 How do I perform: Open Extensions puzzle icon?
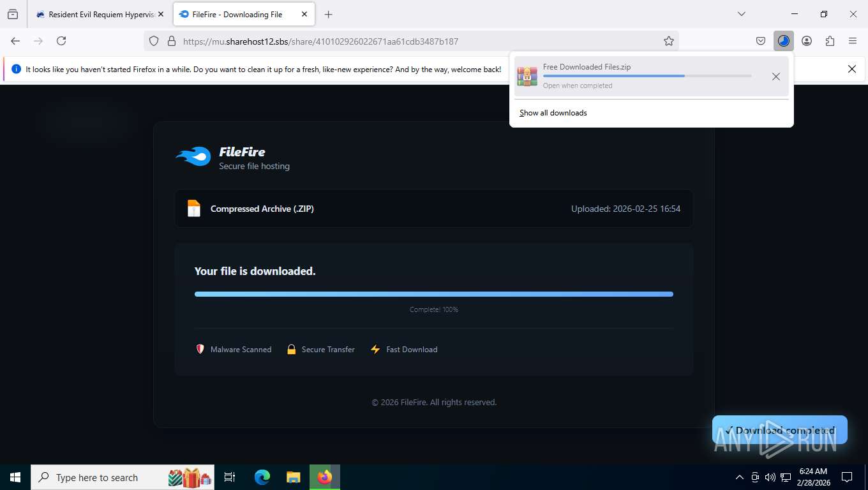pyautogui.click(x=830, y=41)
